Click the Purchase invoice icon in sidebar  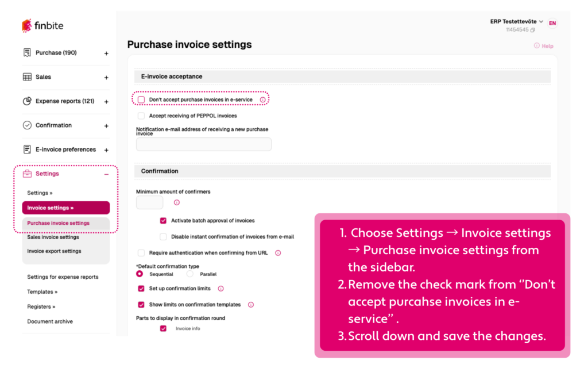(x=27, y=53)
